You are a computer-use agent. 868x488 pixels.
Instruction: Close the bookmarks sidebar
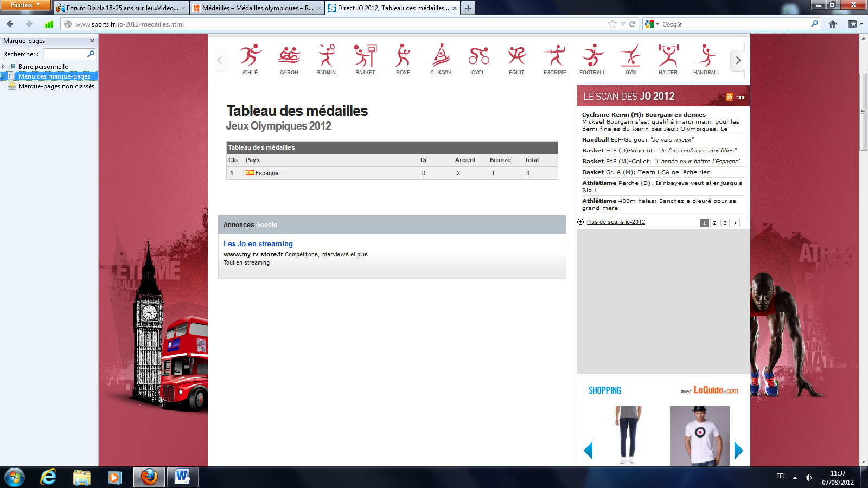click(x=92, y=41)
